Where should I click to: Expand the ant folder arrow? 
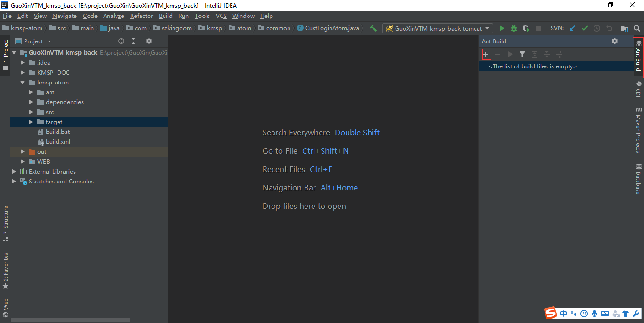click(31, 92)
